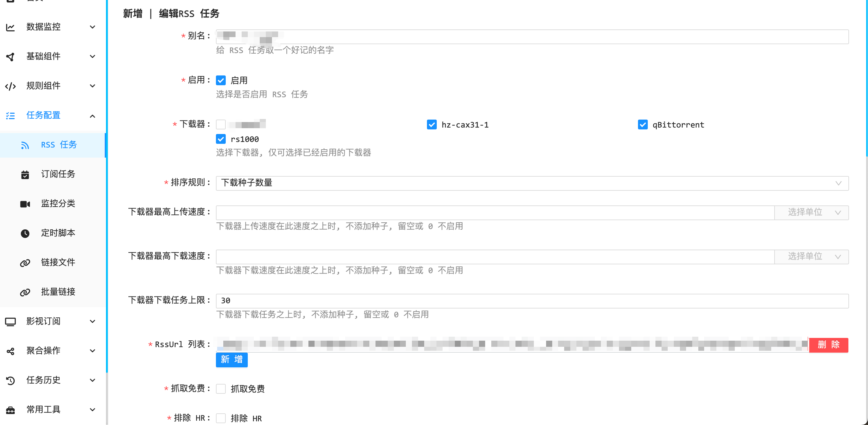The image size is (868, 425).
Task: Uncheck the qBittorrent downloader
Action: pos(643,124)
